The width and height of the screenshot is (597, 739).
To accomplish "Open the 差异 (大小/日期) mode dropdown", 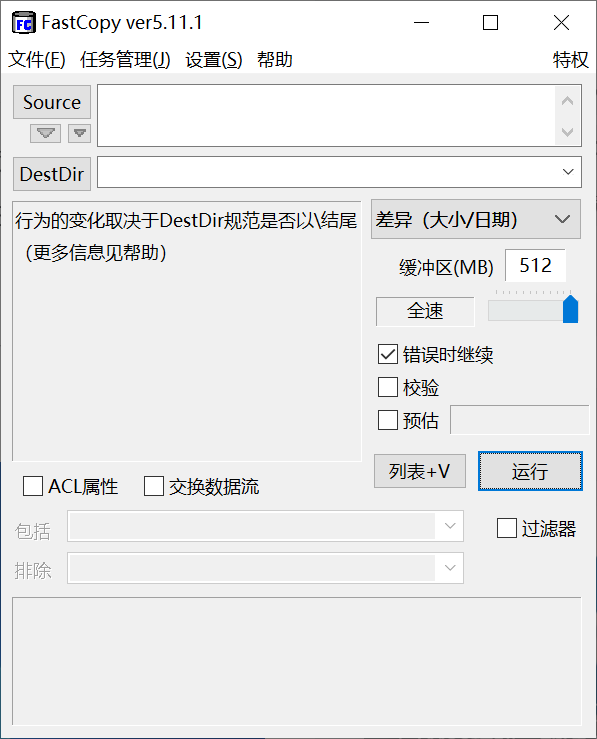I will click(x=476, y=219).
